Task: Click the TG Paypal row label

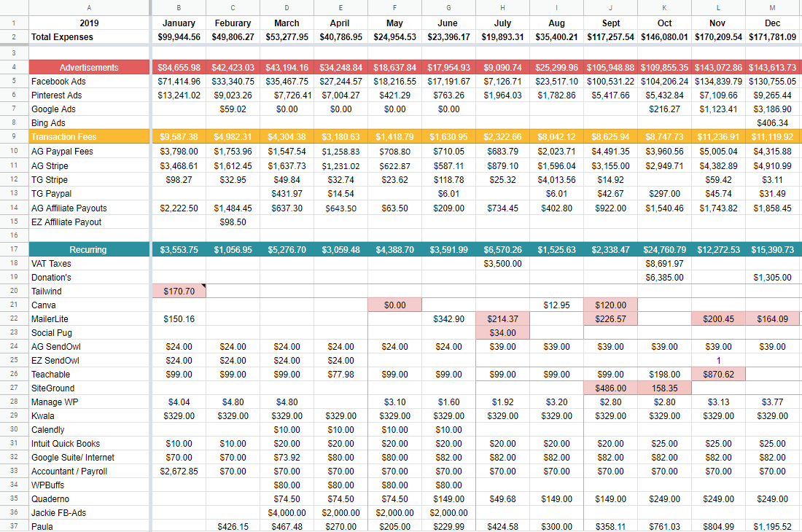Action: tap(89, 193)
